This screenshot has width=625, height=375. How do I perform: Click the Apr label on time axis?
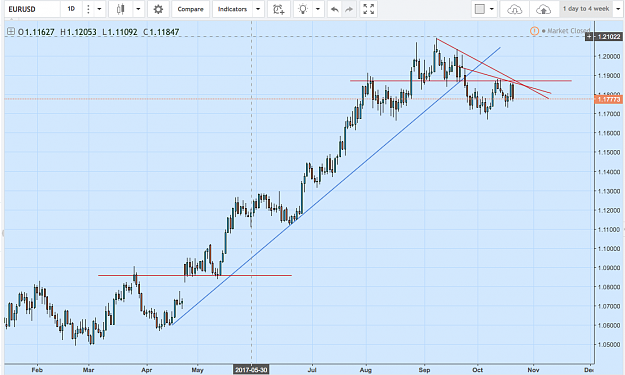147,370
